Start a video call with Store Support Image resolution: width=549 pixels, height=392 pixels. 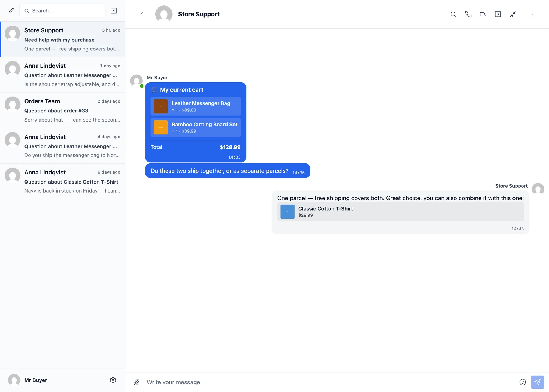tap(483, 14)
